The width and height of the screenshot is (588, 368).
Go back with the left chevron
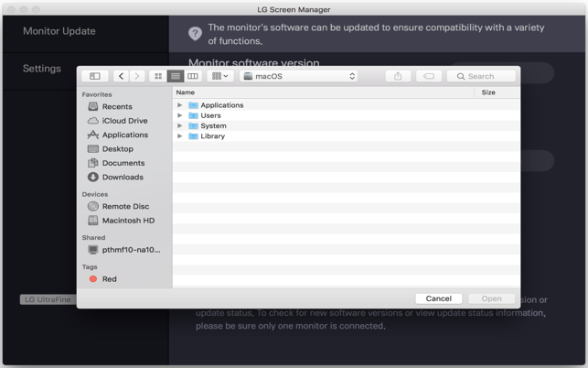[x=121, y=76]
